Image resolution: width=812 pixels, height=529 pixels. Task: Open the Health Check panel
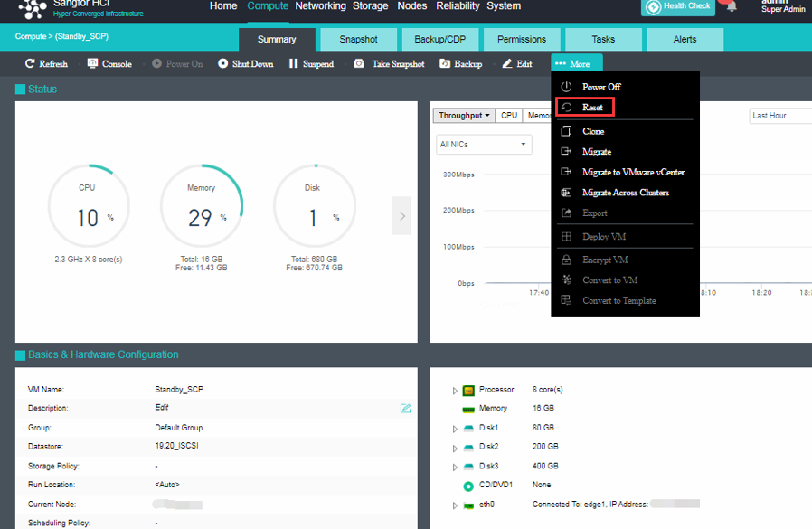tap(678, 6)
